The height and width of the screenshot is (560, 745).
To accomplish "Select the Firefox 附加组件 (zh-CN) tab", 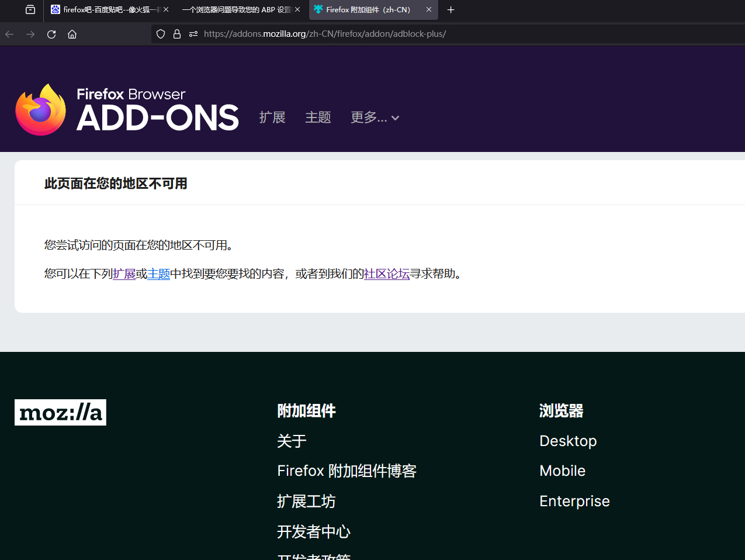I will (x=373, y=10).
